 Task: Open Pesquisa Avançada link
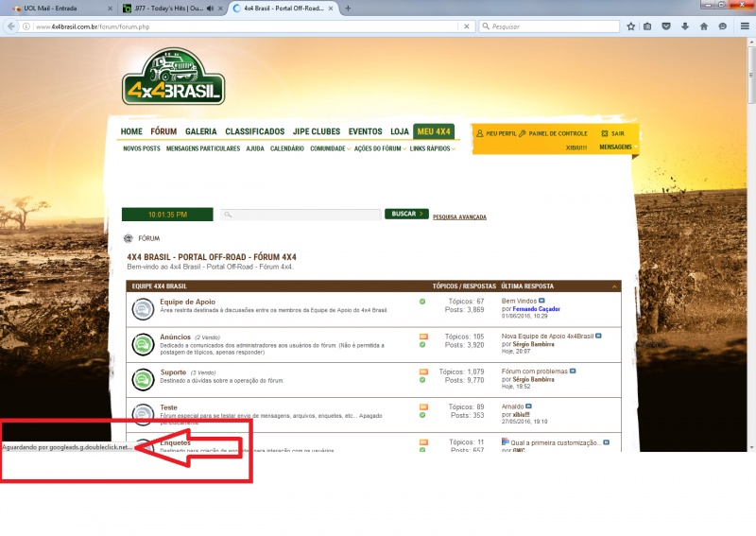pos(459,217)
